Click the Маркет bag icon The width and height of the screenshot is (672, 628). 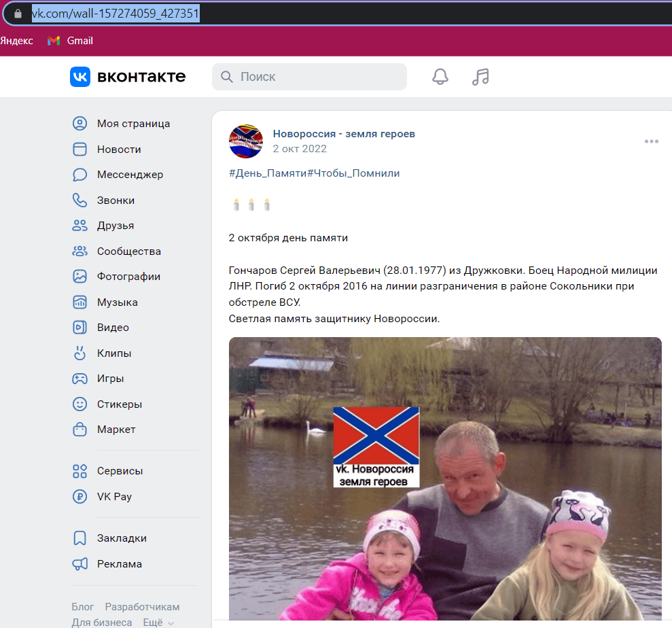tap(79, 430)
